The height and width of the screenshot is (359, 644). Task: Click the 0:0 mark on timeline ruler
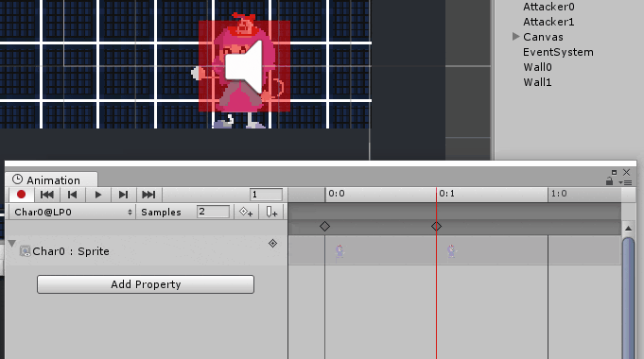tap(337, 194)
